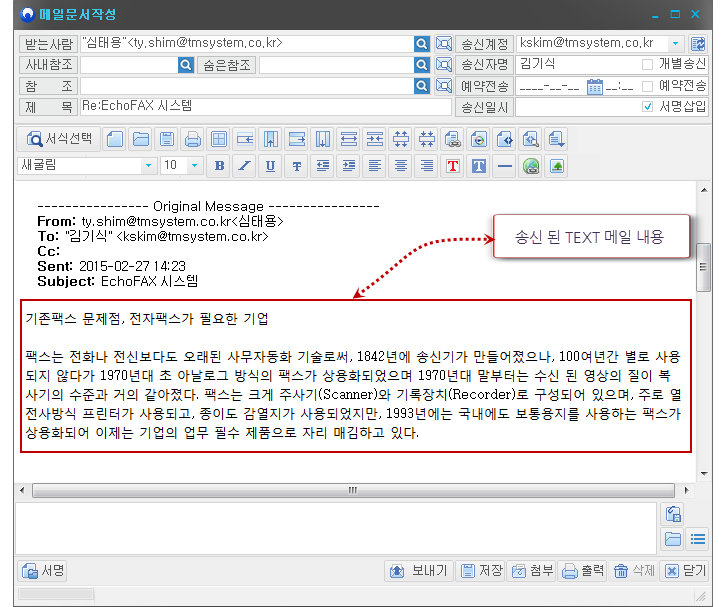Screen dimensions: 727x607
Task: Insert a horizontal line
Action: 505,166
